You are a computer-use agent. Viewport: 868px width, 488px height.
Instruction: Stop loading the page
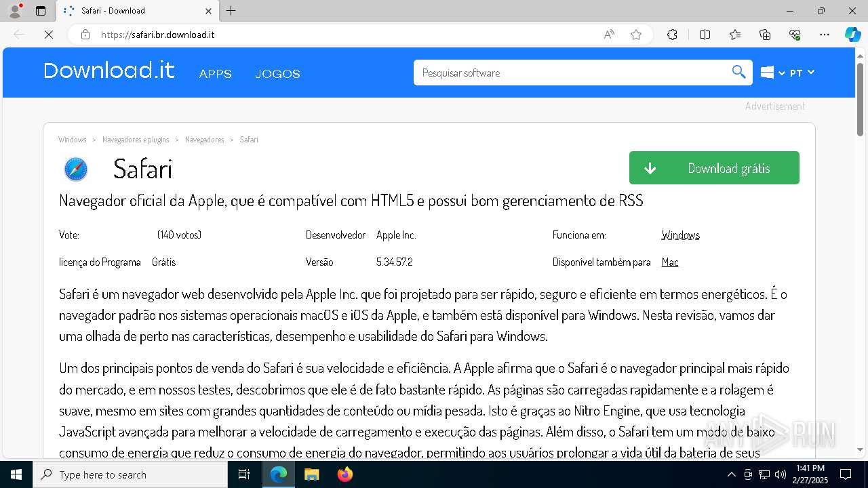tap(49, 35)
